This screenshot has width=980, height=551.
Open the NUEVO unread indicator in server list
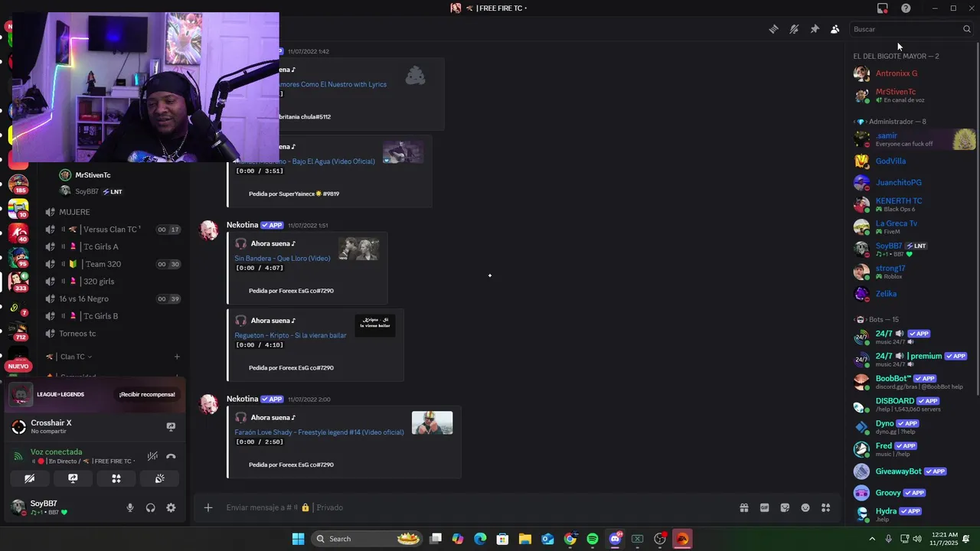coord(18,367)
